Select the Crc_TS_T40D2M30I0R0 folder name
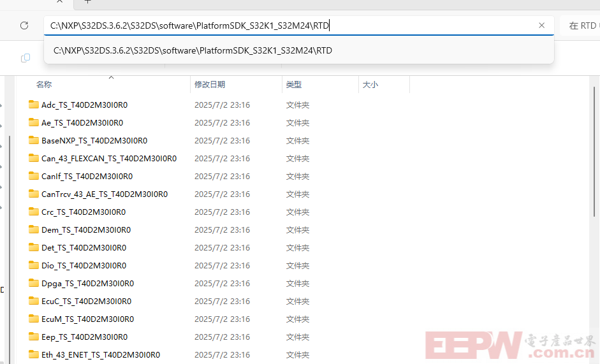Image resolution: width=600 pixels, height=364 pixels. pos(84,212)
